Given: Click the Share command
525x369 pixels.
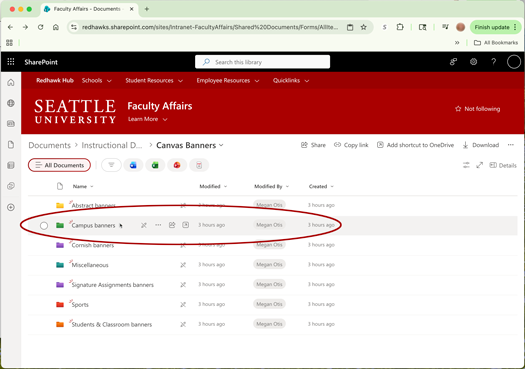Looking at the screenshot, I should [313, 145].
